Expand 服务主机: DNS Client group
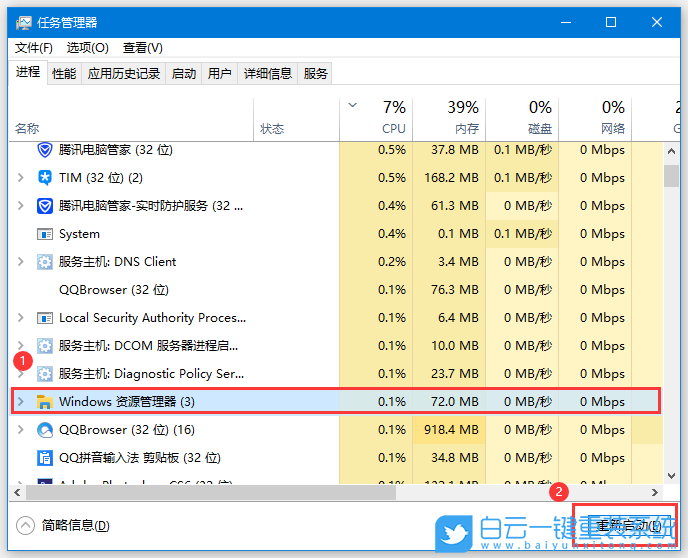 click(20, 262)
